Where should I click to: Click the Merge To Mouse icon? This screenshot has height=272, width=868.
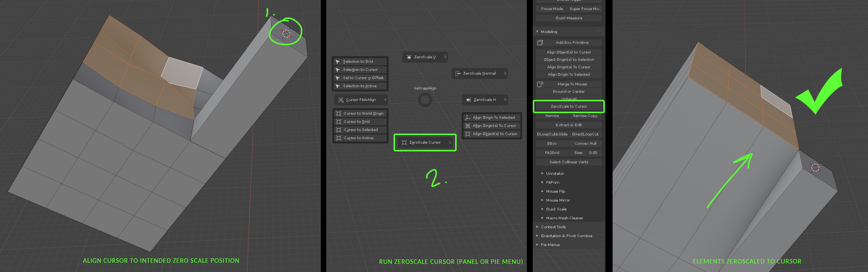540,84
